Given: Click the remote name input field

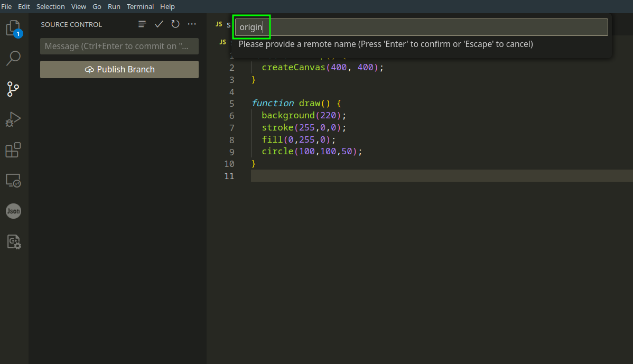Looking at the screenshot, I should [421, 27].
